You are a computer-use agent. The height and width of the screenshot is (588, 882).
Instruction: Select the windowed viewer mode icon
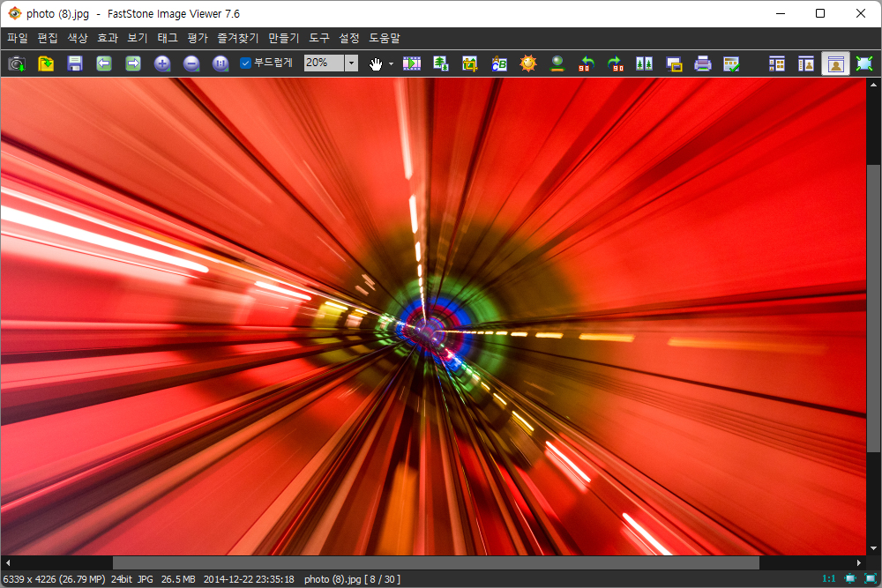(x=836, y=63)
